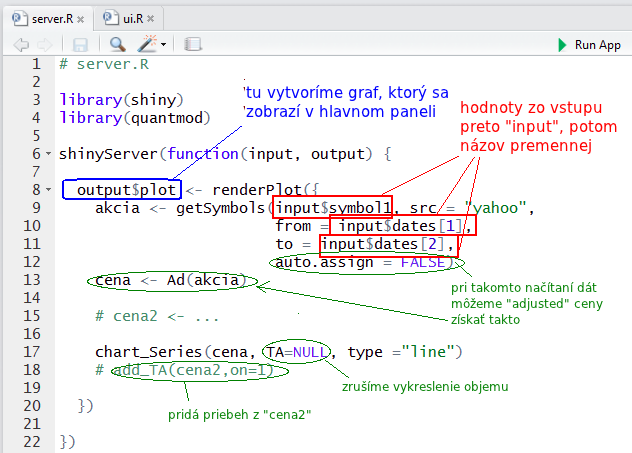Close the server.R tab
The height and width of the screenshot is (453, 632).
coord(81,19)
